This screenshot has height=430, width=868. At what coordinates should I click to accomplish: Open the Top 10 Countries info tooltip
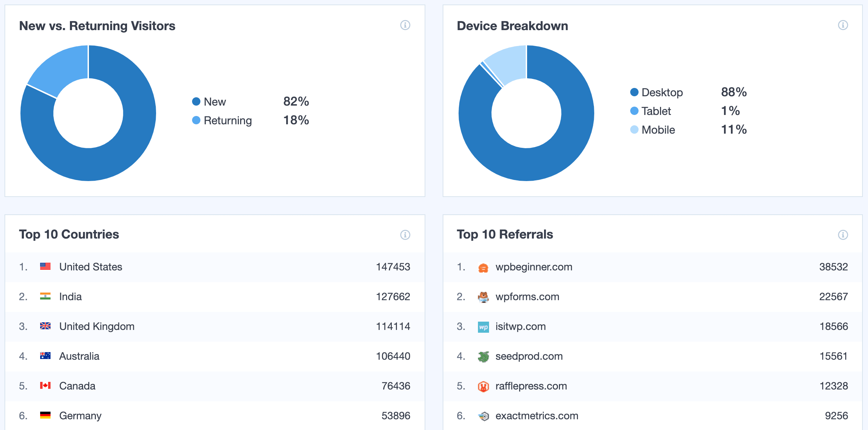pos(406,234)
